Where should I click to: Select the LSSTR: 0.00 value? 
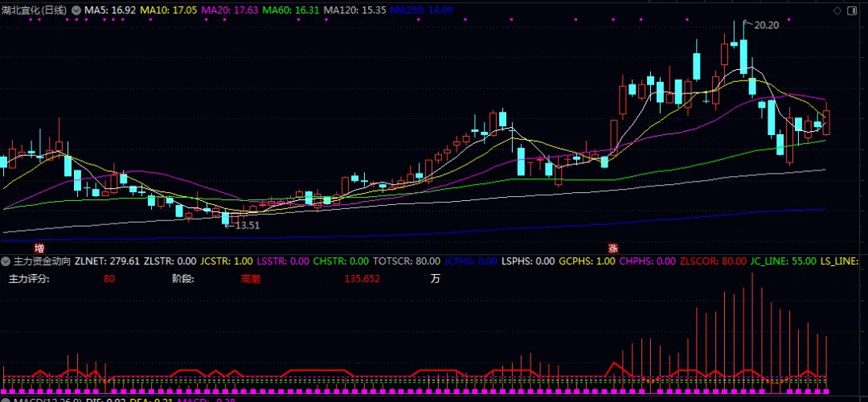pyautogui.click(x=283, y=260)
